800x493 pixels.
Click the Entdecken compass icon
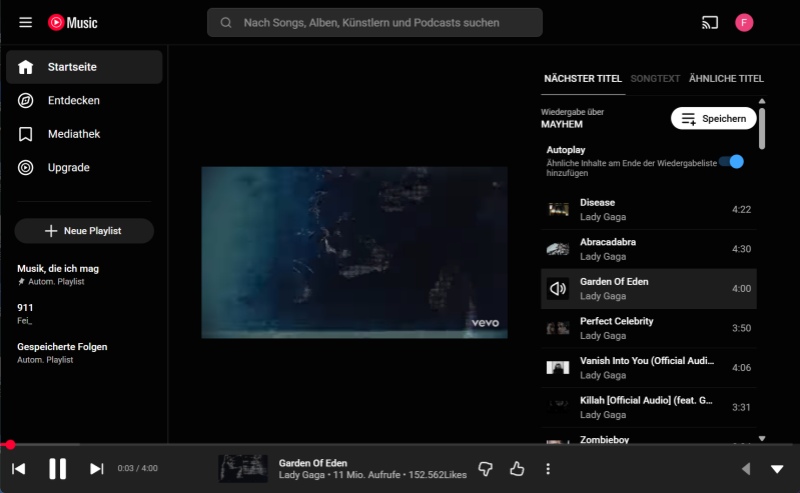[26, 101]
